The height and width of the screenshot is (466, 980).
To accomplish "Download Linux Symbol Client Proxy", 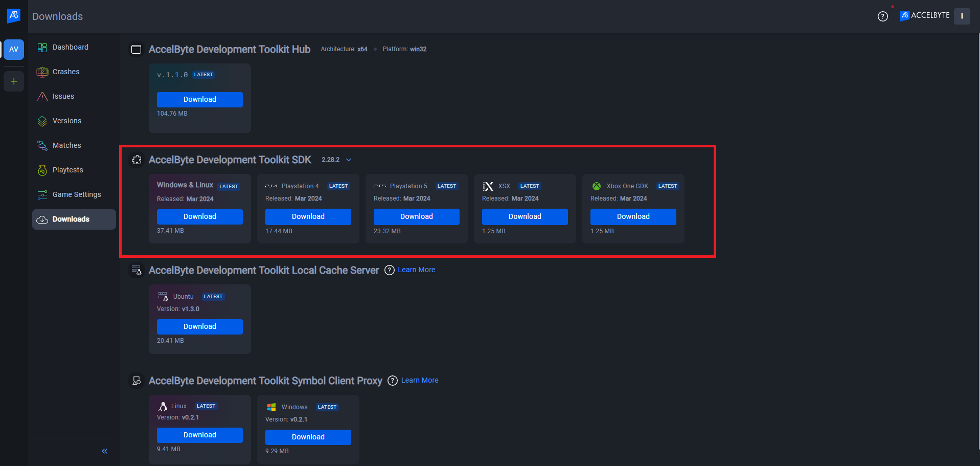I will pyautogui.click(x=200, y=435).
